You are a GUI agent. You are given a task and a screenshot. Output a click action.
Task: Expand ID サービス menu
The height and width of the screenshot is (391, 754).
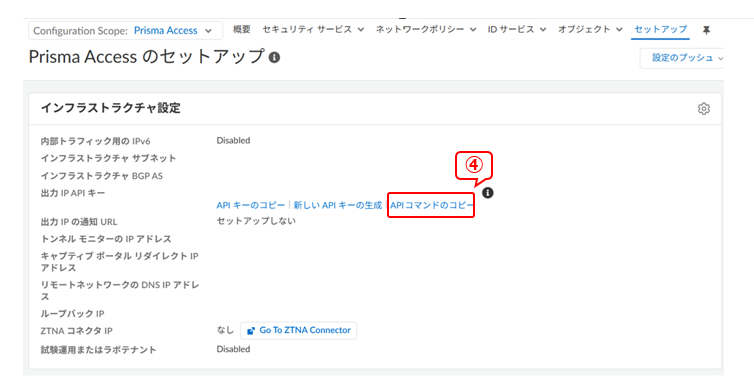[517, 30]
